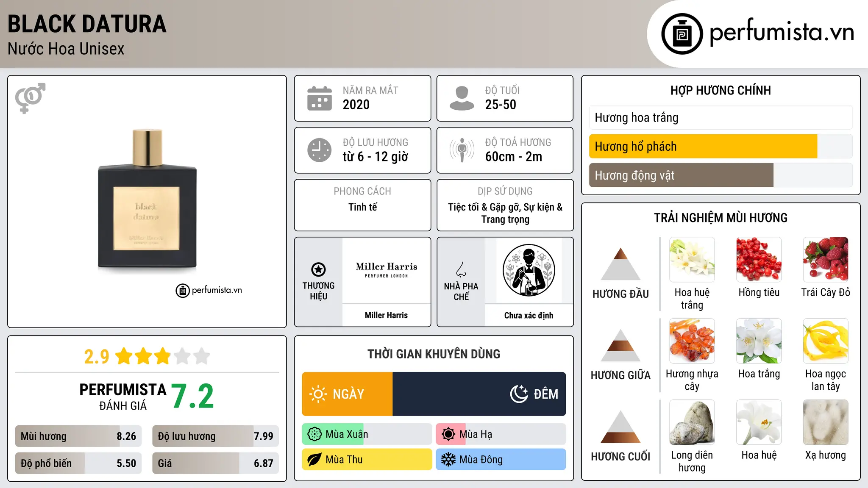Click the leaf icon for Mùa Thu

point(314,460)
